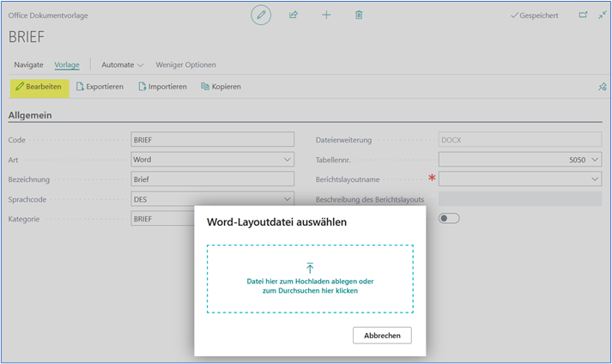
Task: Click the Abbrechen button
Action: click(382, 336)
